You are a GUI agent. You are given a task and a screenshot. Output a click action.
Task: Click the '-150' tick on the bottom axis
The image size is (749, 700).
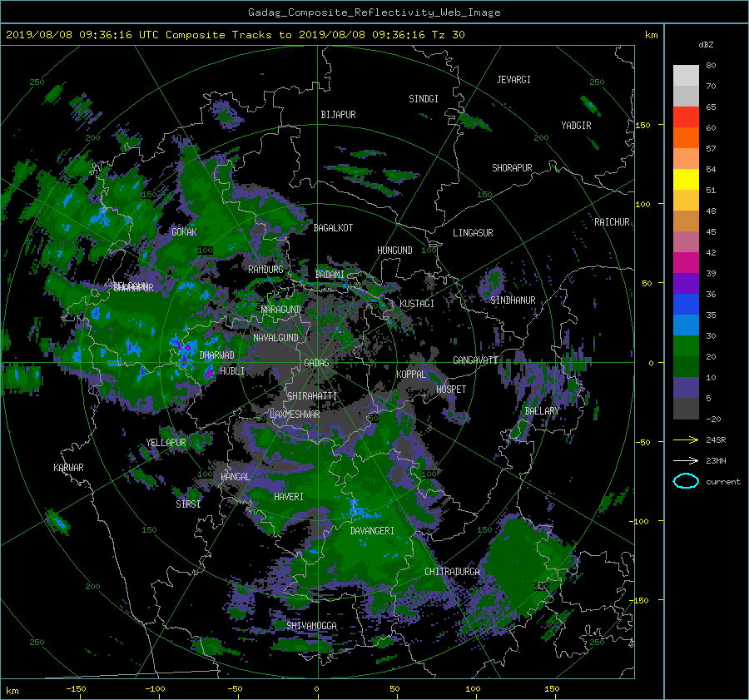pyautogui.click(x=76, y=689)
